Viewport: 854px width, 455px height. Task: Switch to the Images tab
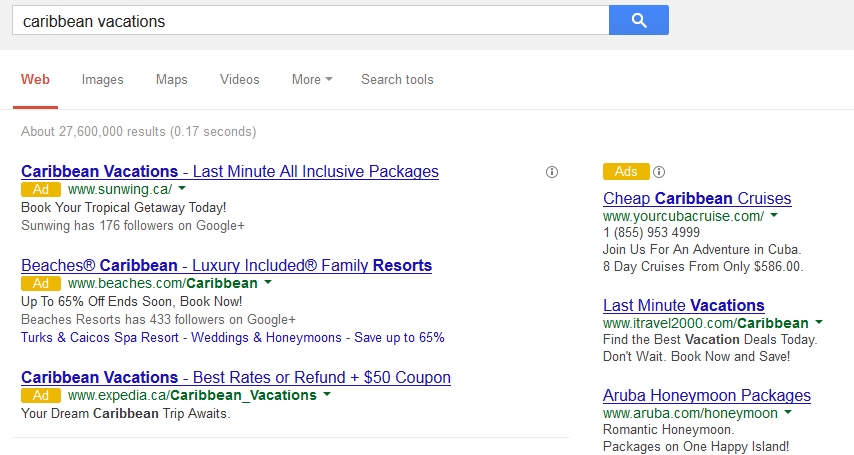click(103, 80)
